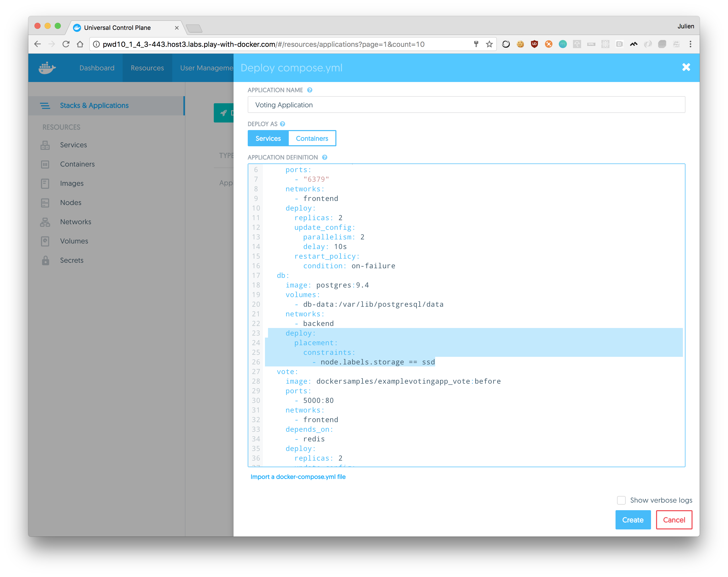Image resolution: width=728 pixels, height=577 pixels.
Task: Open the Dashboard tab
Action: pyautogui.click(x=97, y=68)
